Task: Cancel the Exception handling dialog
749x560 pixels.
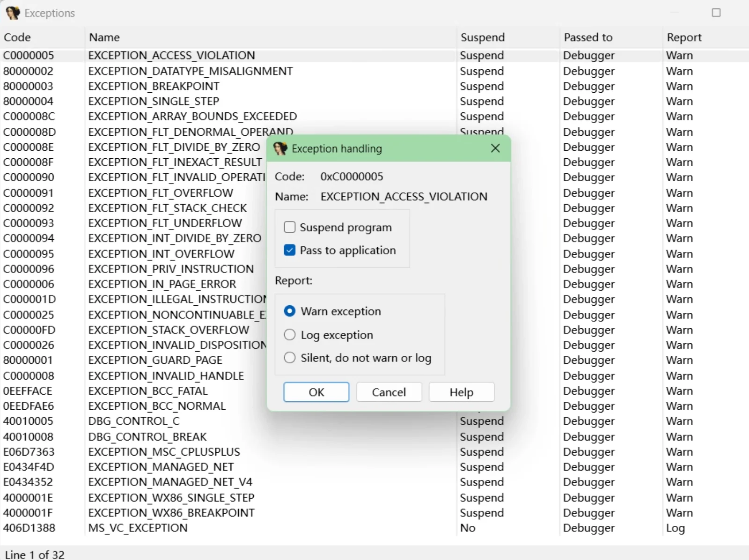Action: point(389,392)
